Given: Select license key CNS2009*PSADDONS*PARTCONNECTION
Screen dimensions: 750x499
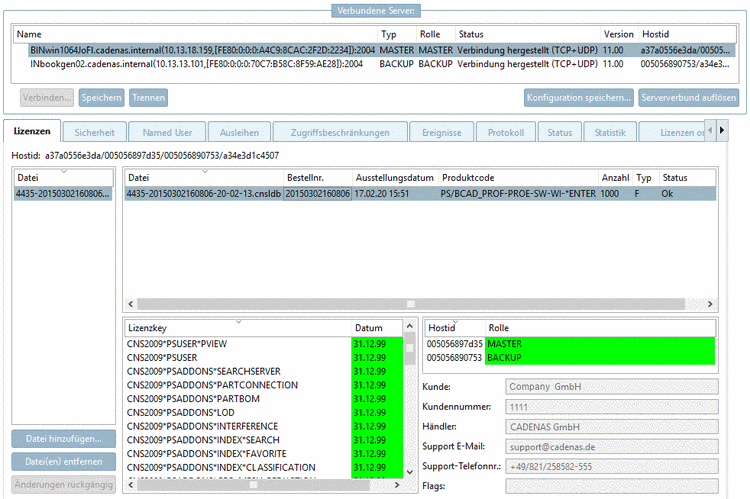Looking at the screenshot, I should pos(264,385).
